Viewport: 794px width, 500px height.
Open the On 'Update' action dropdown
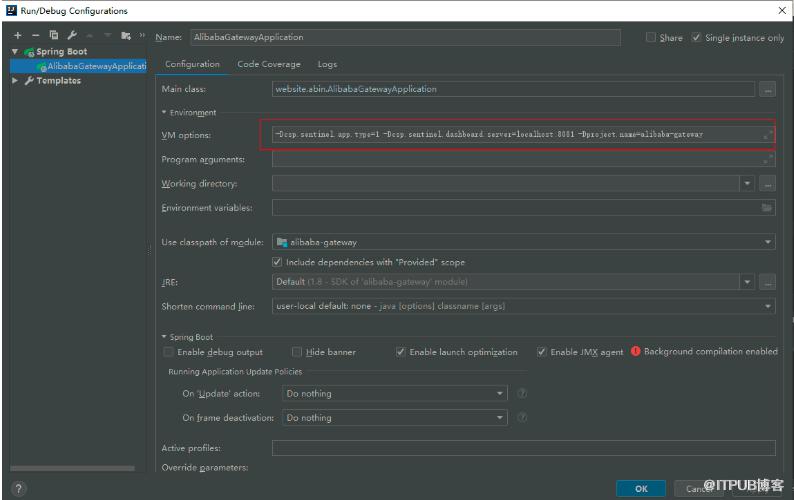click(x=500, y=393)
